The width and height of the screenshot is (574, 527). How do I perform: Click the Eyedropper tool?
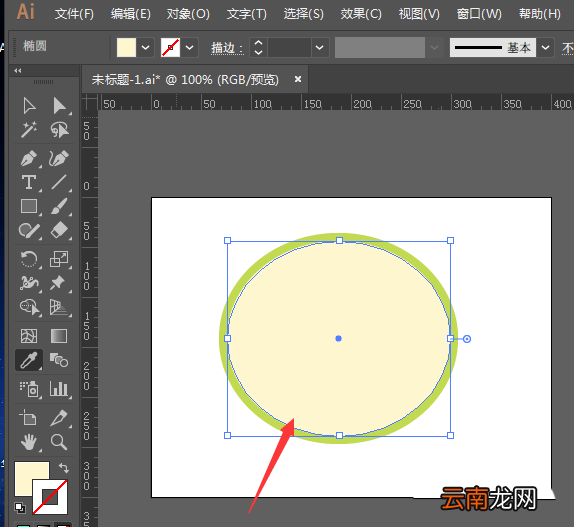(x=29, y=360)
